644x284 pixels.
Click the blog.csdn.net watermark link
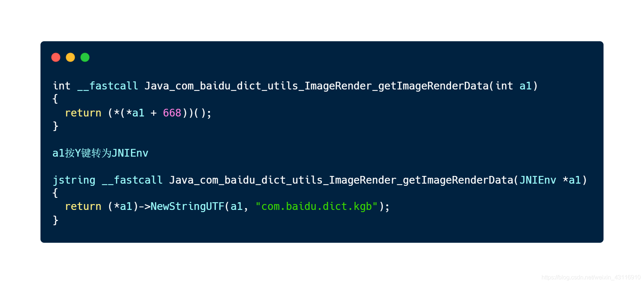pos(591,277)
